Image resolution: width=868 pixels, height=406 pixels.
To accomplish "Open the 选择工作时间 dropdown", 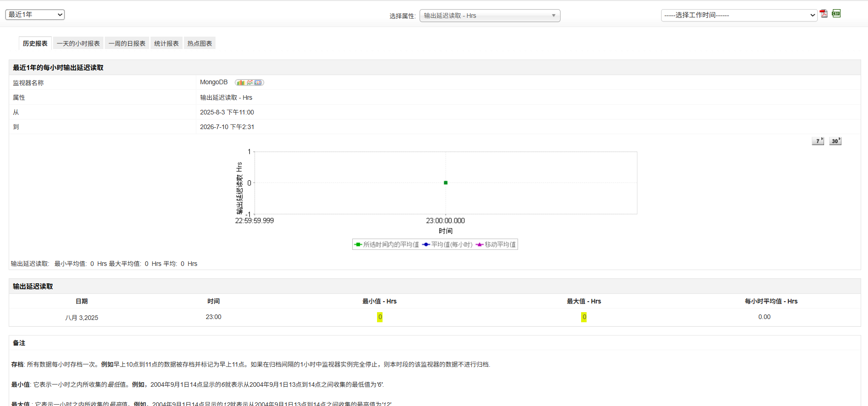I will 739,15.
